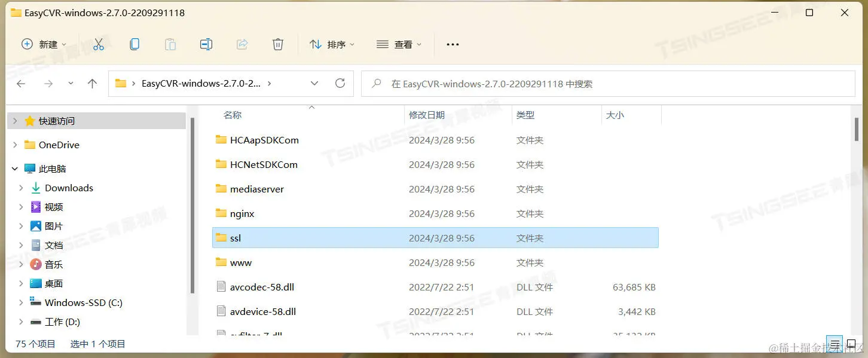
Task: Switch to large icons view in status bar
Action: (x=851, y=344)
